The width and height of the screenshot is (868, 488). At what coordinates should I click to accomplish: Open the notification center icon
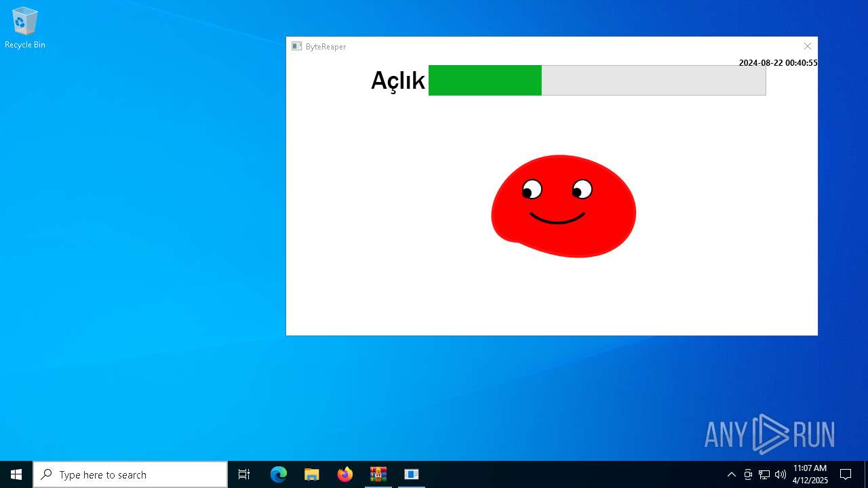pyautogui.click(x=846, y=474)
